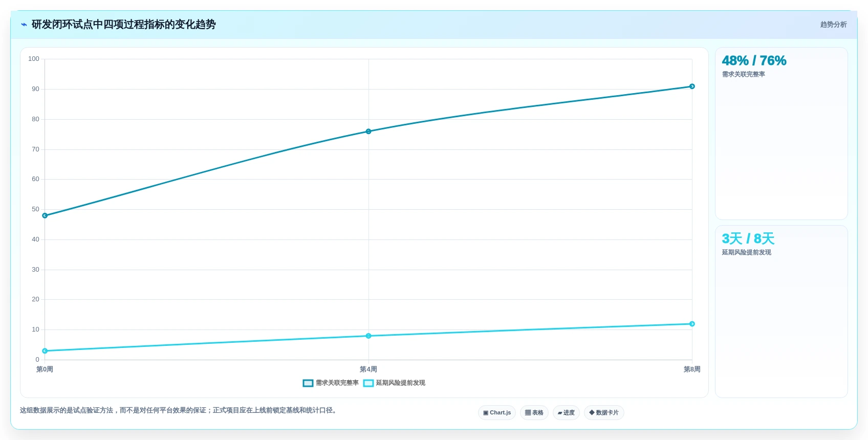This screenshot has width=868, height=440.
Task: Select the 表格 tag chip
Action: 534,413
